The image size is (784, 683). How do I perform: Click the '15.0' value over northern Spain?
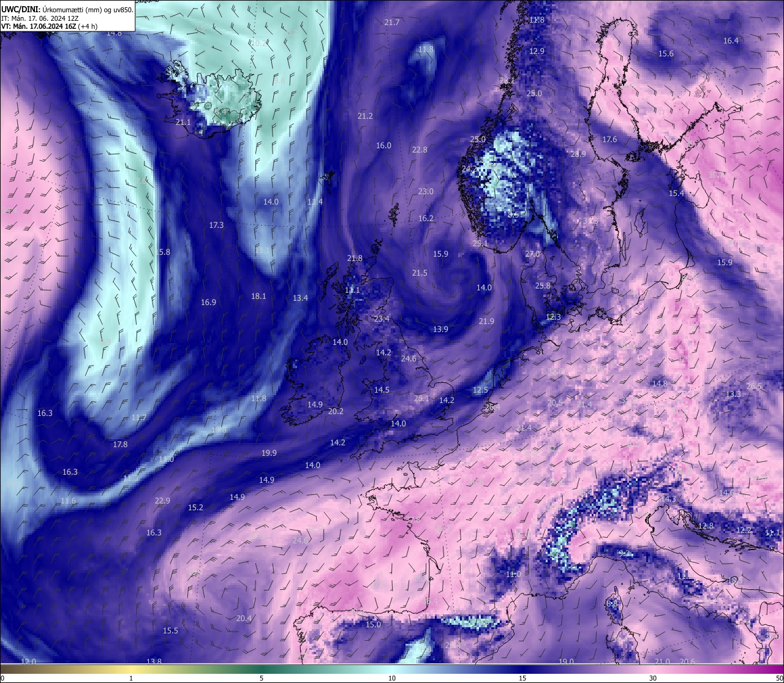point(373,625)
